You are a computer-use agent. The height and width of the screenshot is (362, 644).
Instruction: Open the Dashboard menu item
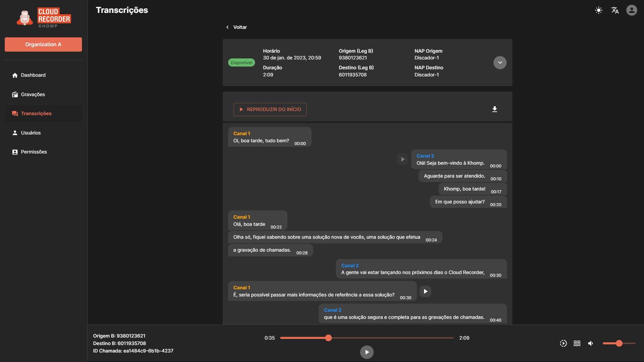tap(33, 75)
